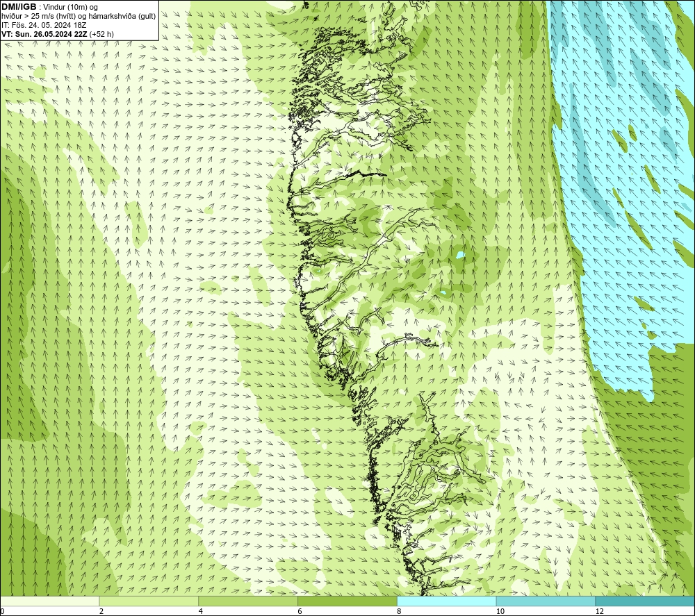
Task: Click the '6' legend scale label
Action: [300, 611]
